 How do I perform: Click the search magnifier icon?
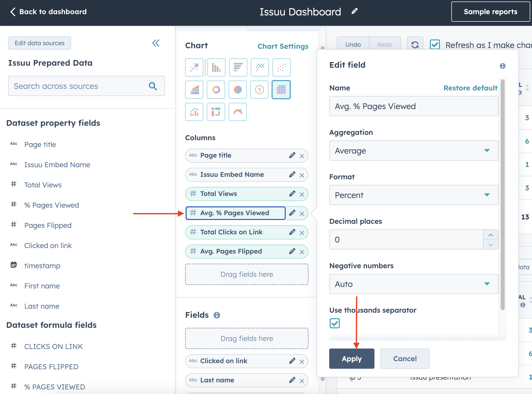(153, 86)
